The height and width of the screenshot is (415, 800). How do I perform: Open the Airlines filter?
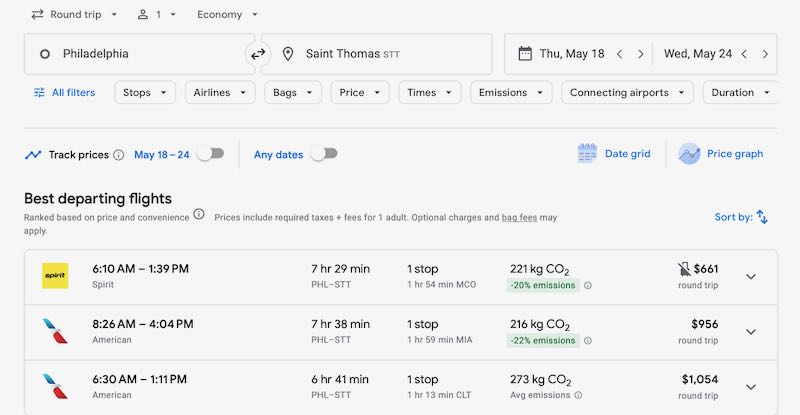click(221, 92)
